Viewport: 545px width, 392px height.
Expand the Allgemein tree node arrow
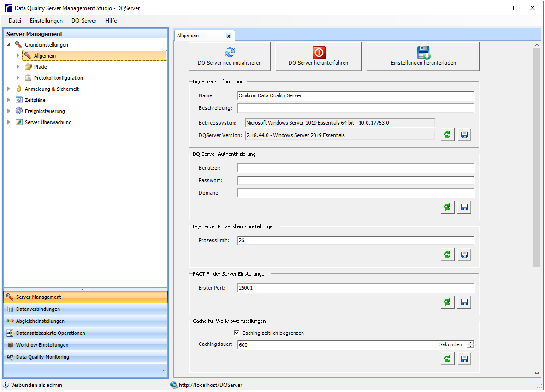tap(18, 56)
